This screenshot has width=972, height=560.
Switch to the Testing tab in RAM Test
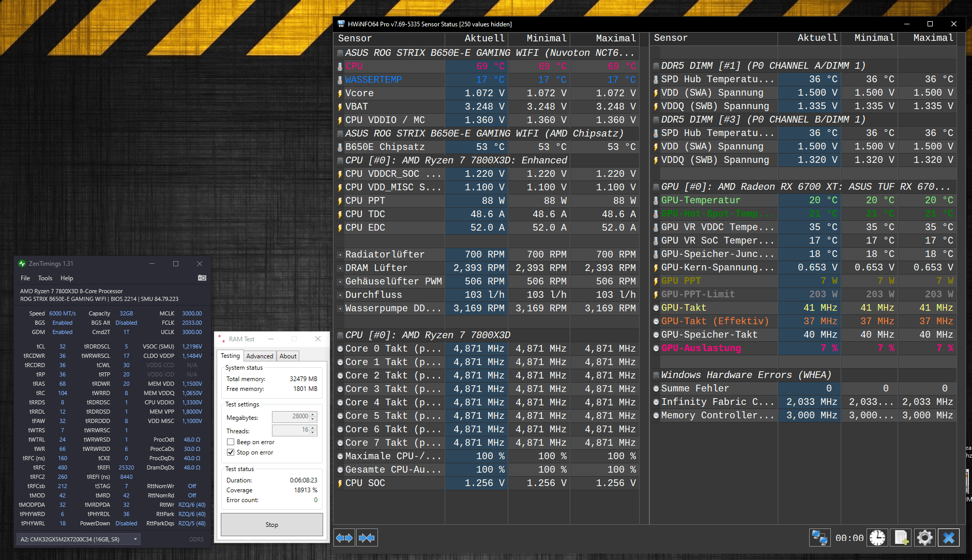point(230,356)
